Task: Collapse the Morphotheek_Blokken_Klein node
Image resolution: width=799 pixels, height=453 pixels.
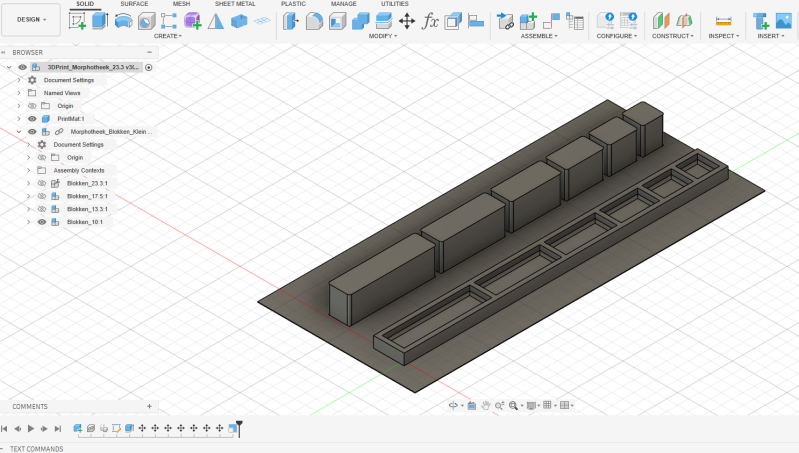Action: (19, 131)
